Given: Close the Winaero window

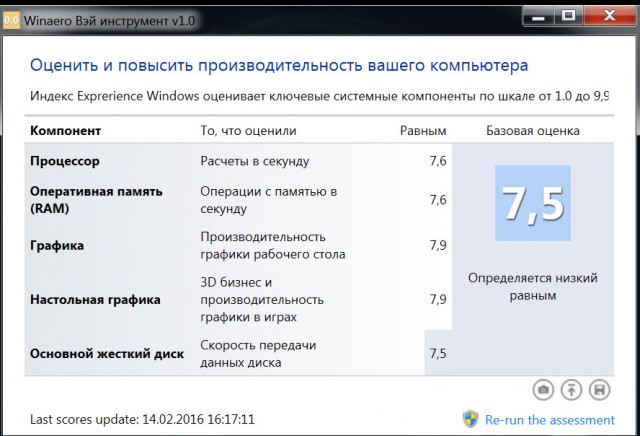Looking at the screenshot, I should pyautogui.click(x=609, y=16).
